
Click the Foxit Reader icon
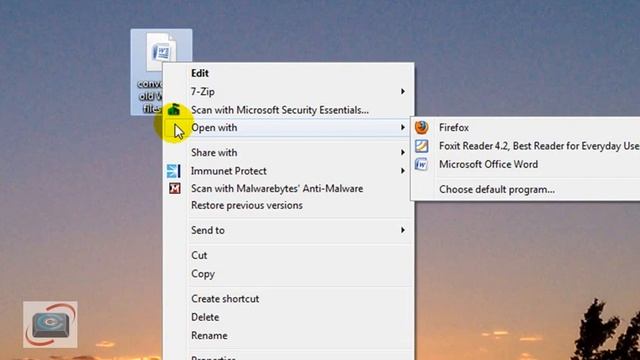pos(421,146)
